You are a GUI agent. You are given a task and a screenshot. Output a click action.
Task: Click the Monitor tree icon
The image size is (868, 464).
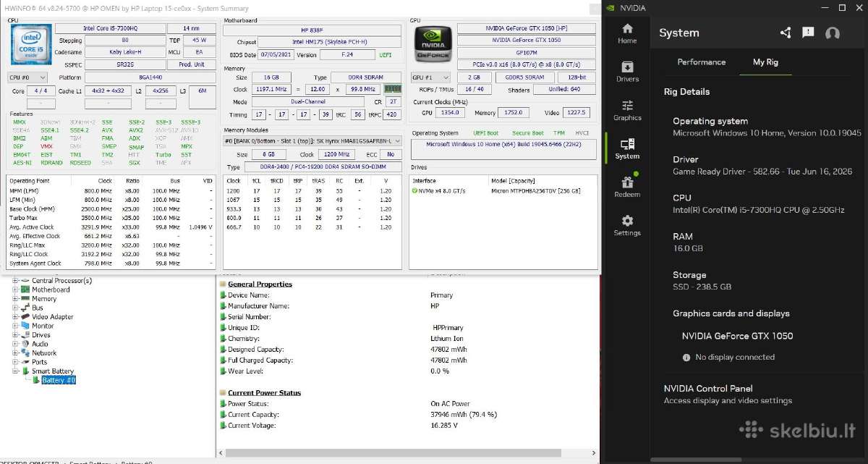point(25,326)
